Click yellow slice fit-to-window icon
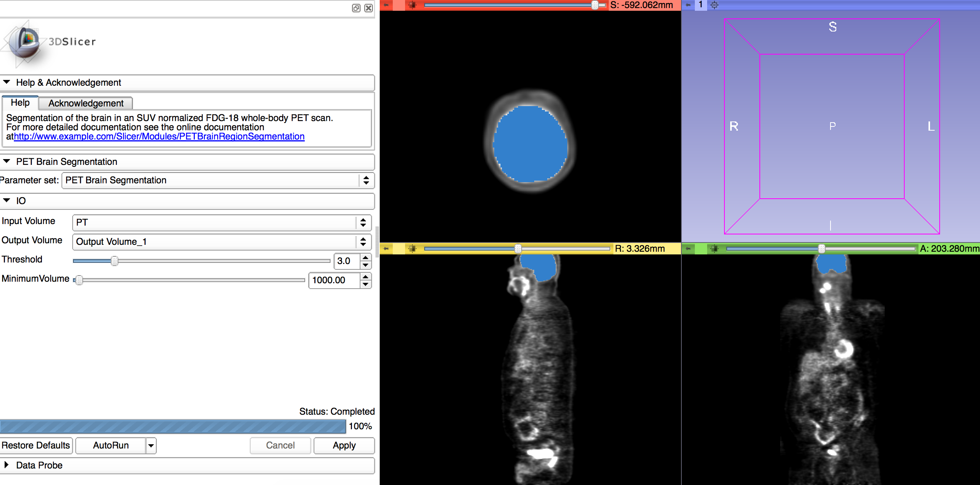Image resolution: width=980 pixels, height=485 pixels. point(412,249)
